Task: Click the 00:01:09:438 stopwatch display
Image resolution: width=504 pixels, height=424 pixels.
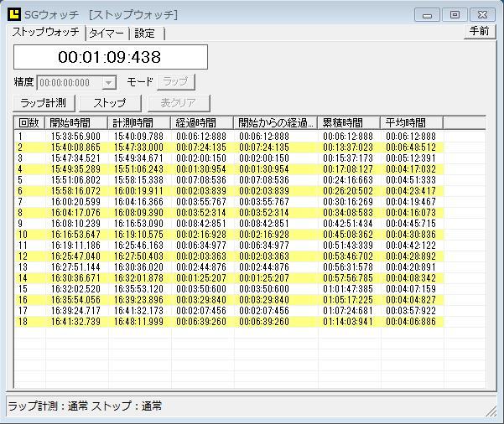Action: (x=110, y=57)
